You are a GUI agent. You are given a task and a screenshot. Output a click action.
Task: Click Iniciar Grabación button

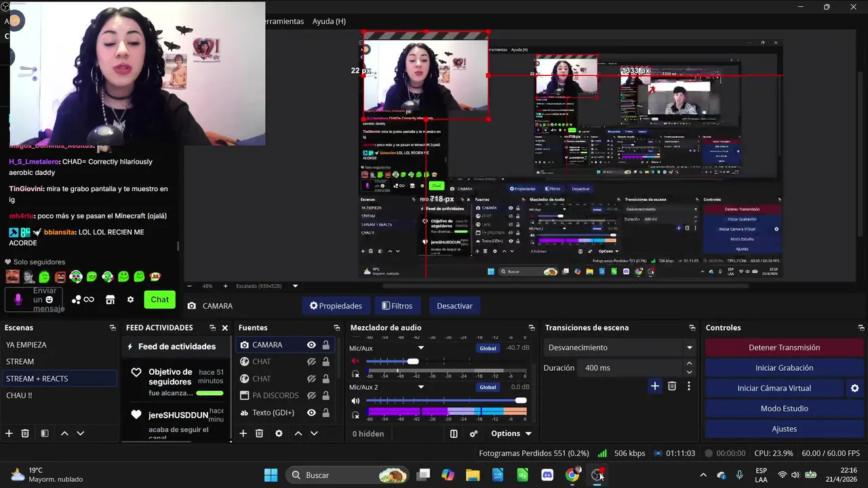coord(784,368)
